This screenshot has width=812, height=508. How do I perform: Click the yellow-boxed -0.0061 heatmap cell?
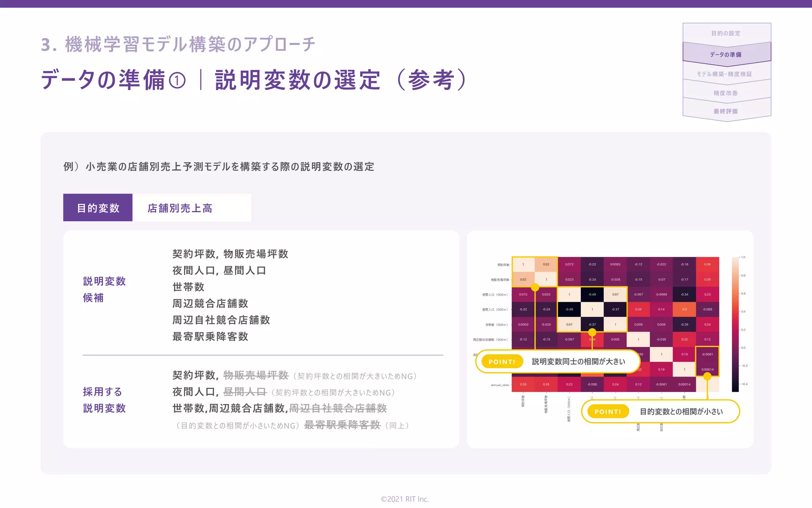click(707, 354)
